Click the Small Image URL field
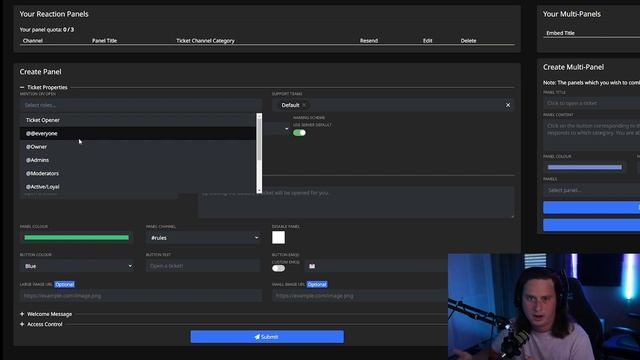 pyautogui.click(x=360, y=296)
